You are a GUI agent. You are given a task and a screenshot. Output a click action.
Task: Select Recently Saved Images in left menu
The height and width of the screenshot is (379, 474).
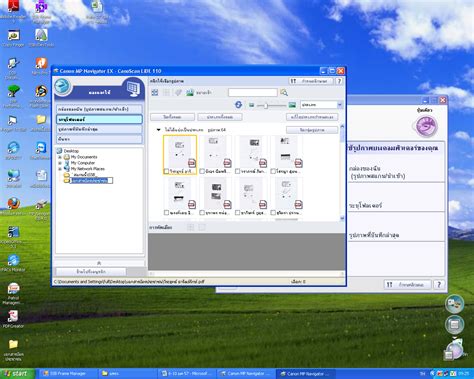click(x=99, y=129)
